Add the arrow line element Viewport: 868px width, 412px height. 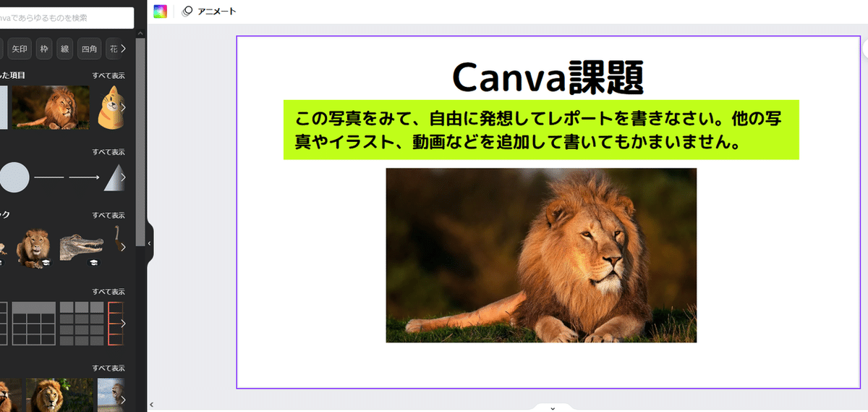(x=84, y=177)
